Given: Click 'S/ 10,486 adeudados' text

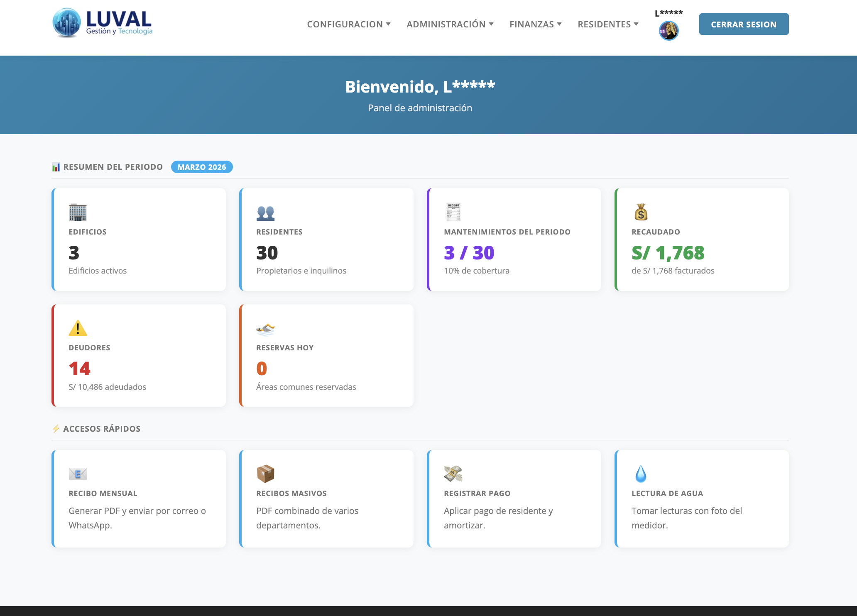Looking at the screenshot, I should coord(108,387).
